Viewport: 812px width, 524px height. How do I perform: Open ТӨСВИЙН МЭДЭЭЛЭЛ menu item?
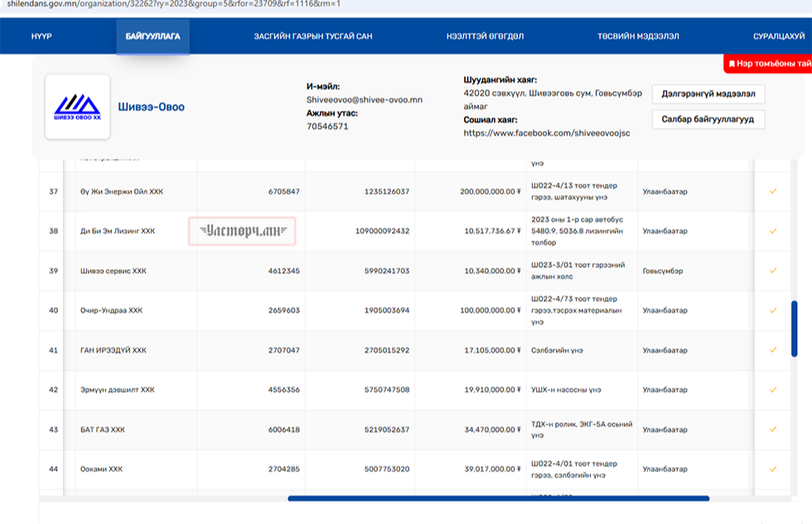coord(638,36)
